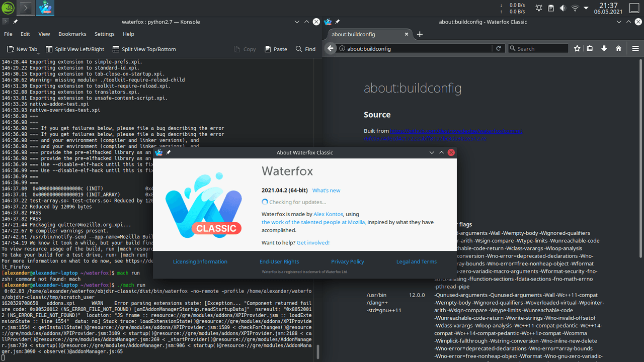644x362 pixels.
Task: Open the audio volume tray icon
Action: 562,8
